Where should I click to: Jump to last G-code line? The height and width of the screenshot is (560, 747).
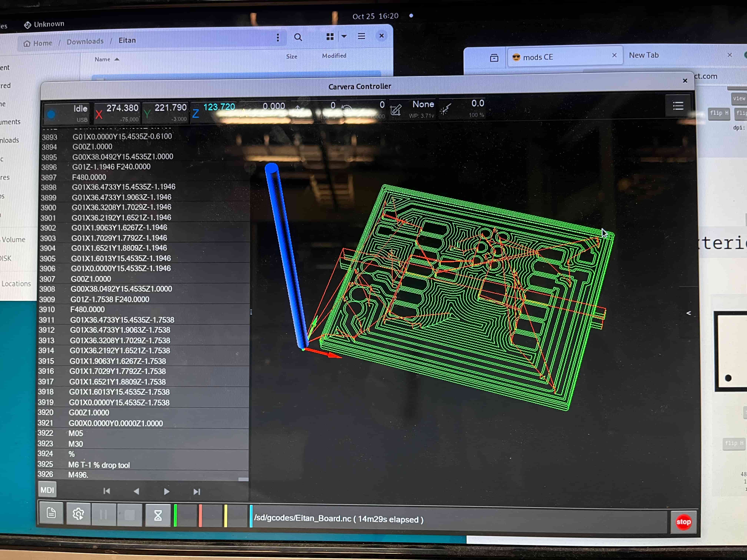[x=197, y=492]
